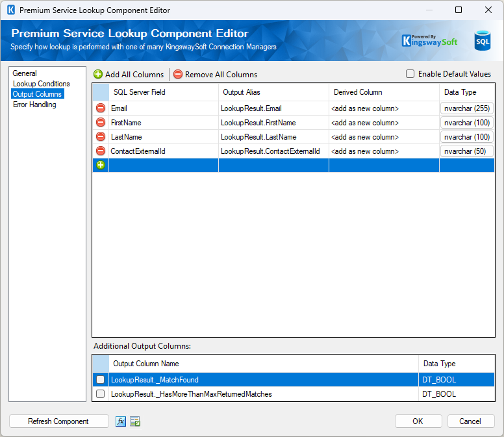Remove the LastName row using its red icon
The image size is (504, 437).
point(101,136)
